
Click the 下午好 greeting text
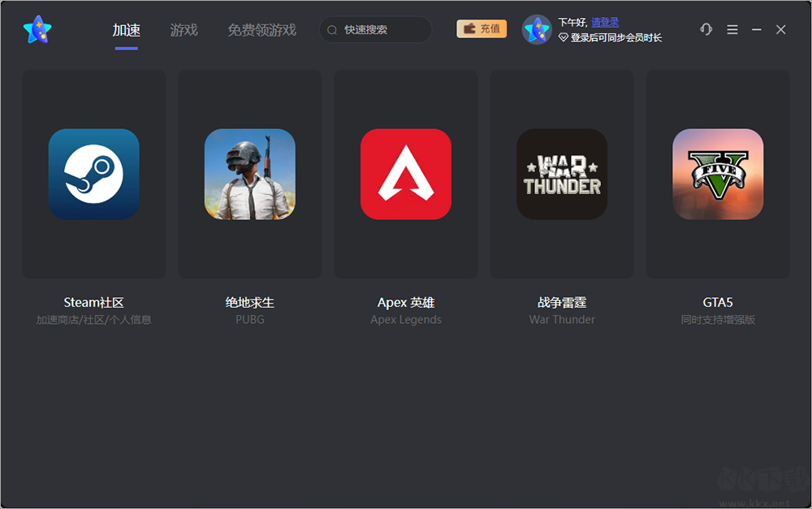point(572,22)
